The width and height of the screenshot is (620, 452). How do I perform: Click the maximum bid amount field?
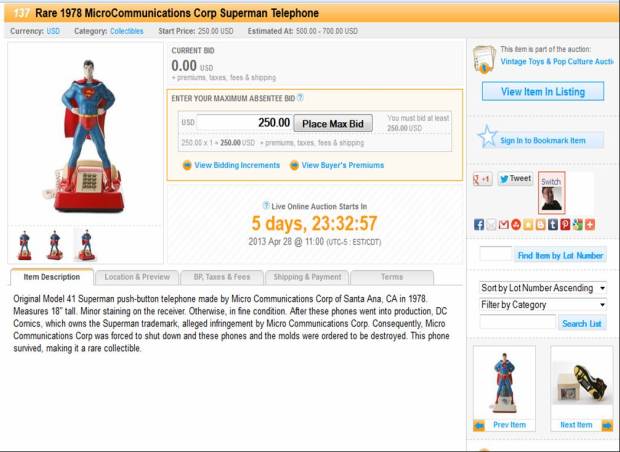(x=244, y=123)
